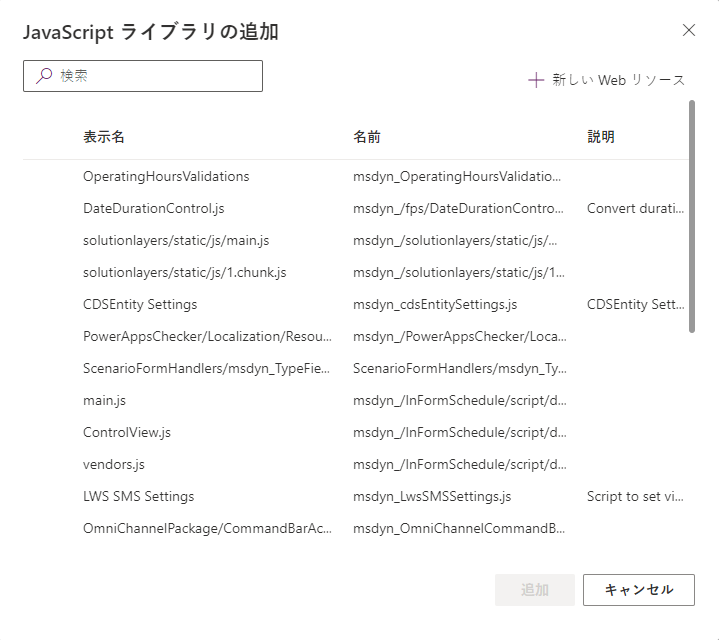Select vendors.js row
Screen dimensions: 719x640
[x=356, y=464]
